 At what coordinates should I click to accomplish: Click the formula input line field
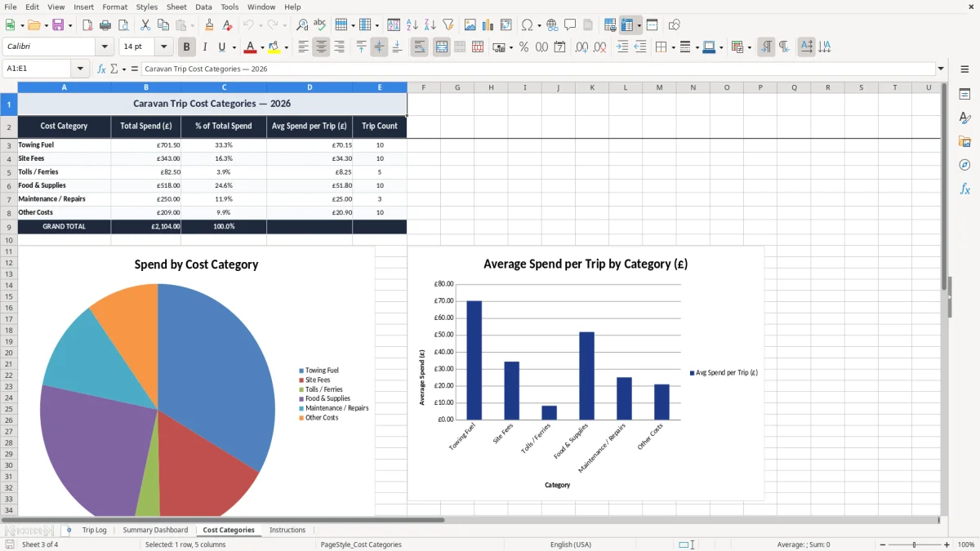[x=537, y=69]
